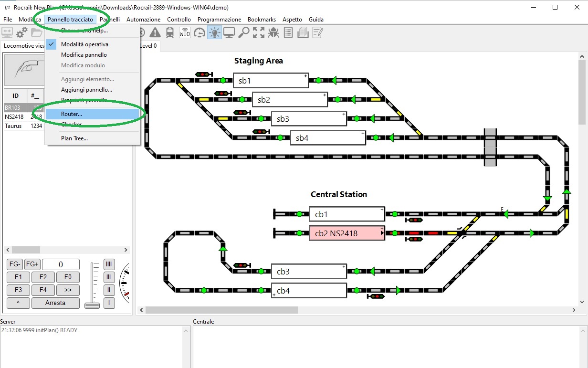Select Router... from the menu
Screen dimensions: 588x368
click(x=72, y=114)
